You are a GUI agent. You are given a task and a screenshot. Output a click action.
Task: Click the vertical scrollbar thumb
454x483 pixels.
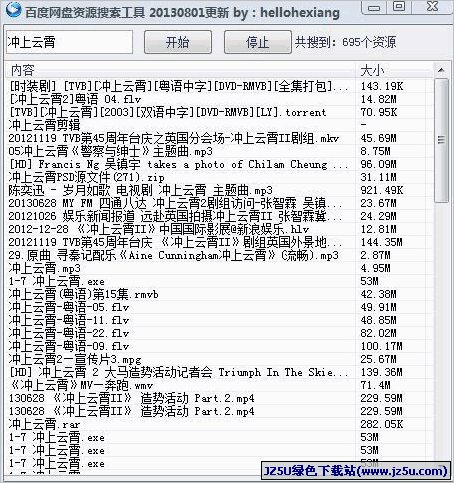click(x=441, y=140)
